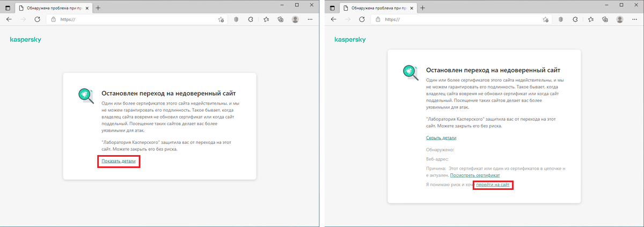Close the tab in left window

[x=88, y=8]
